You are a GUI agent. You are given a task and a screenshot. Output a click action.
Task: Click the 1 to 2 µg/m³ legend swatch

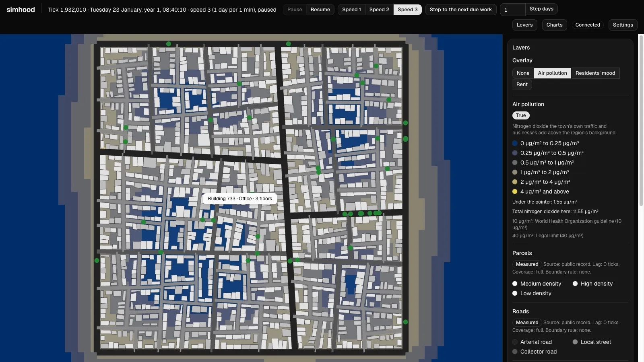click(515, 172)
